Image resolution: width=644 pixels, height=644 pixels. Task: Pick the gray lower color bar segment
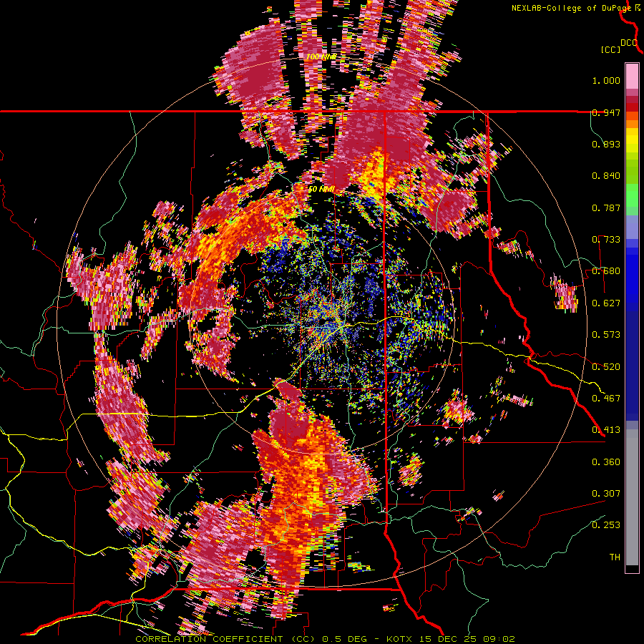632,497
